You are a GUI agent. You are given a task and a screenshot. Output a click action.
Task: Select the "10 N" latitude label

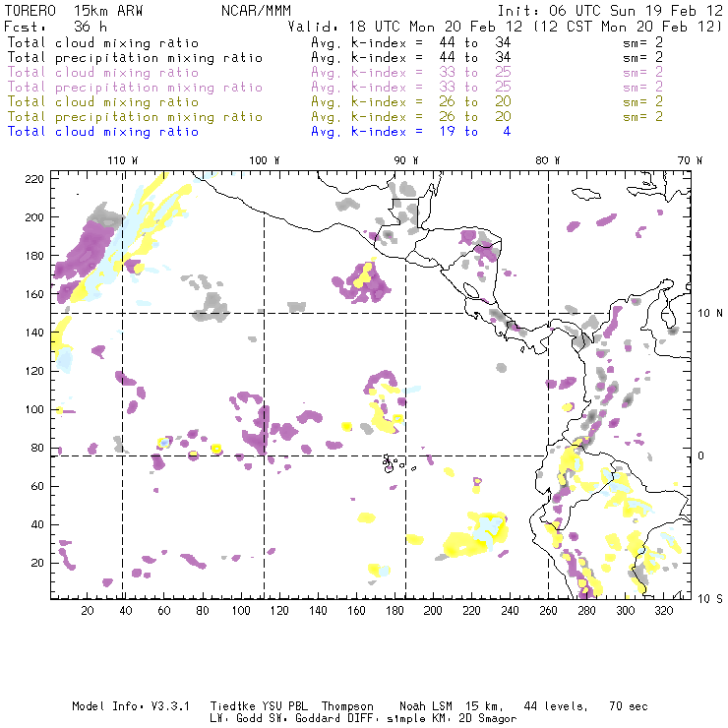coord(710,314)
